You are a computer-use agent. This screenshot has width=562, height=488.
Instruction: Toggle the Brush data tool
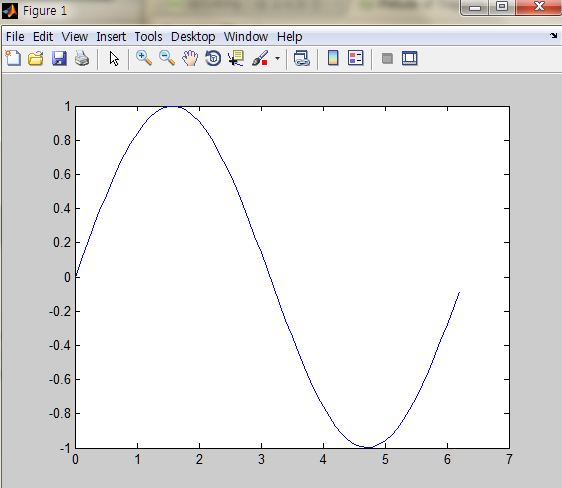pos(260,58)
